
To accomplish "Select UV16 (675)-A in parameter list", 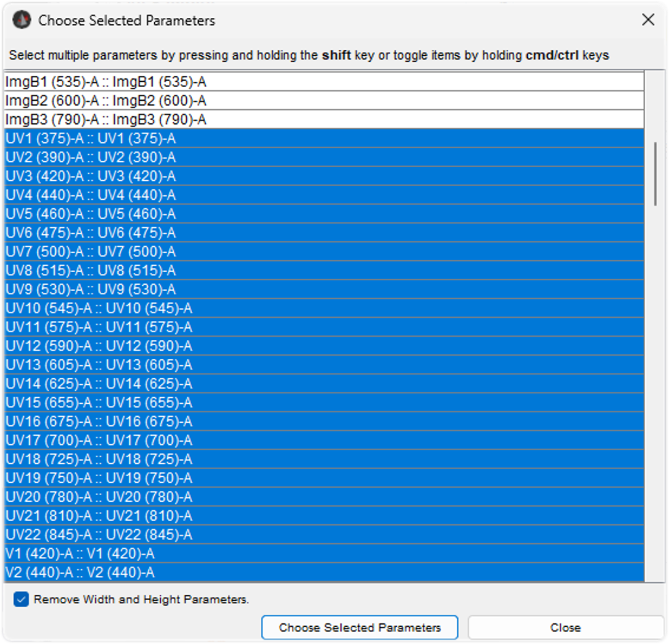I will tap(99, 422).
